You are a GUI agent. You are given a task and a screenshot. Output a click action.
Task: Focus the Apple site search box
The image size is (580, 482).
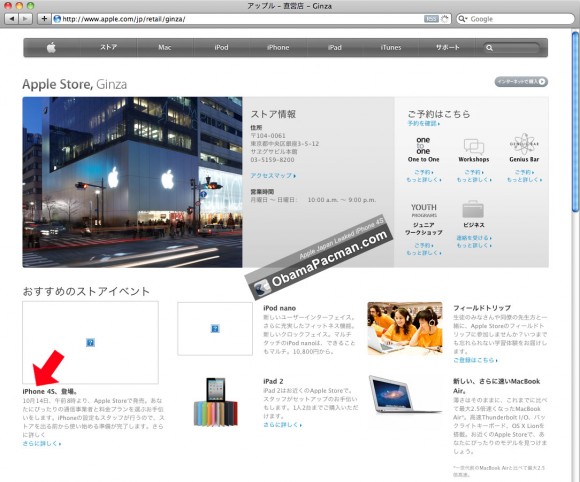pos(512,48)
